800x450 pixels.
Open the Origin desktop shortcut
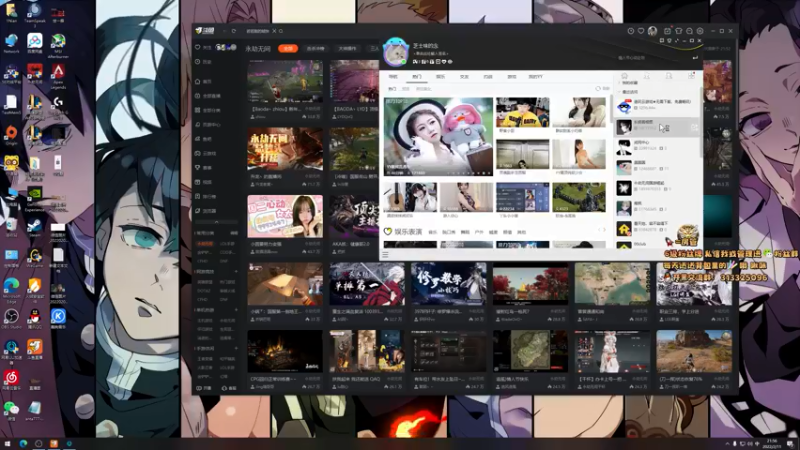point(11,135)
